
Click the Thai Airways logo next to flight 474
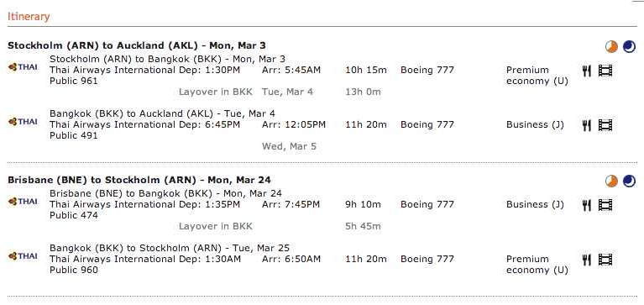pos(23,202)
